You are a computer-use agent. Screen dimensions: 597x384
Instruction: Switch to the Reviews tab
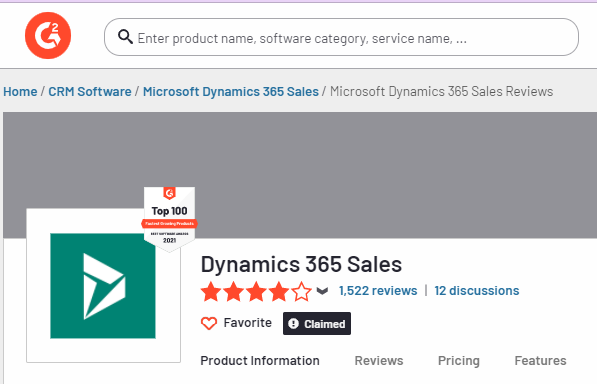tap(379, 360)
